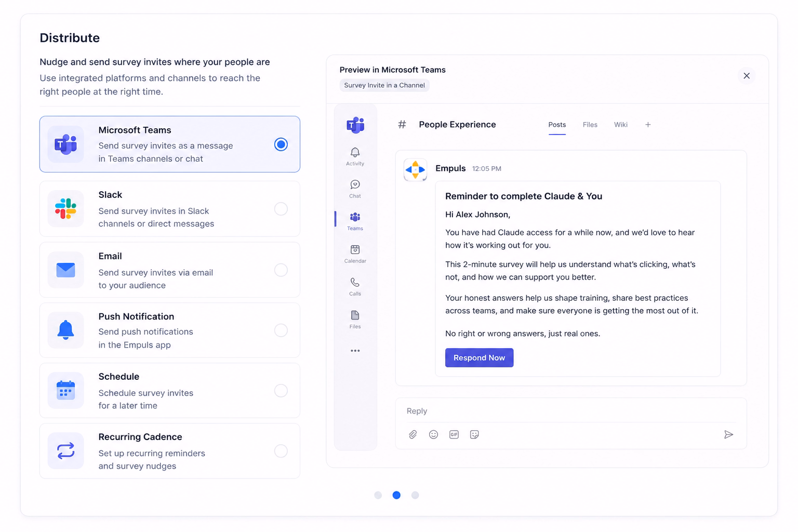Attach a file with the paperclip icon

tap(413, 434)
